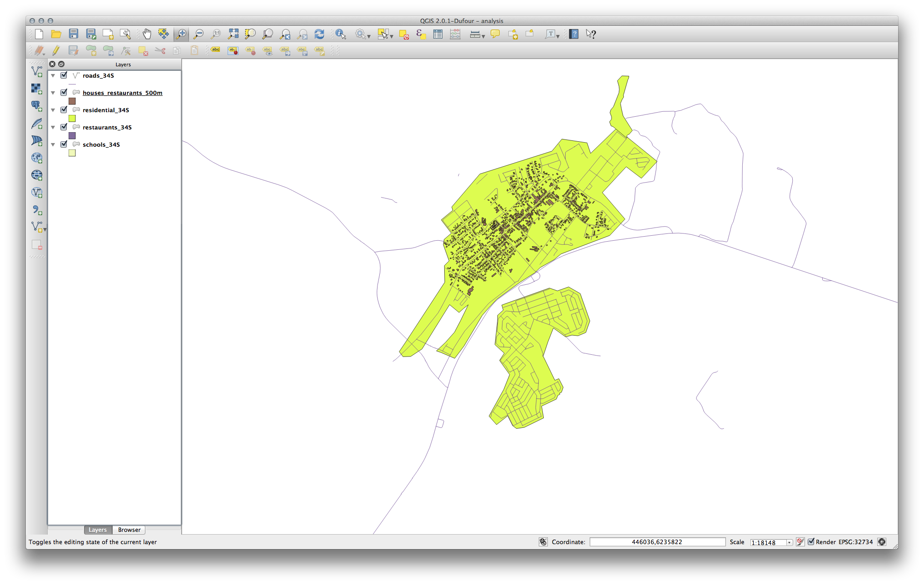Viewport: 924px width, 585px height.
Task: Toggle visibility of residential_34S layer
Action: (64, 110)
